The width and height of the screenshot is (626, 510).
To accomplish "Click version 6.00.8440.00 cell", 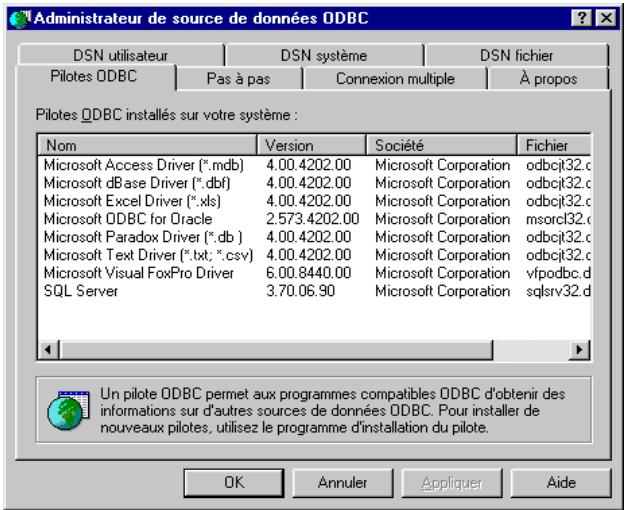I will click(309, 273).
